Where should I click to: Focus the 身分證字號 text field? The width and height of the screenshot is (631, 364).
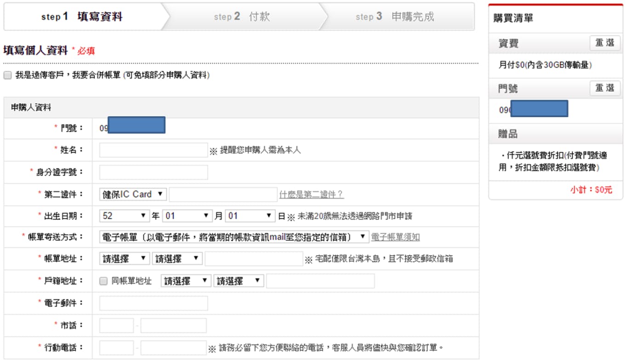[x=153, y=172]
